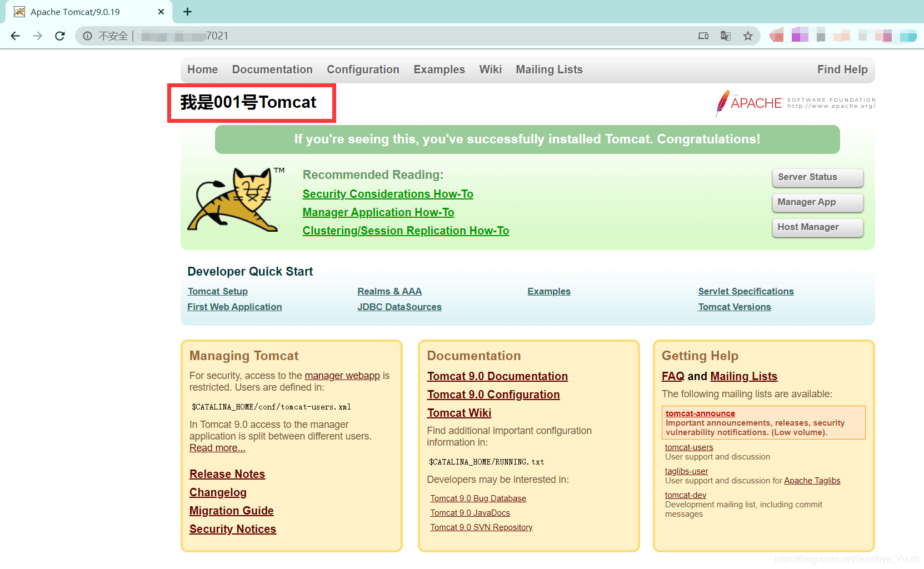
Task: Open the Documentation navigation item
Action: (x=272, y=69)
